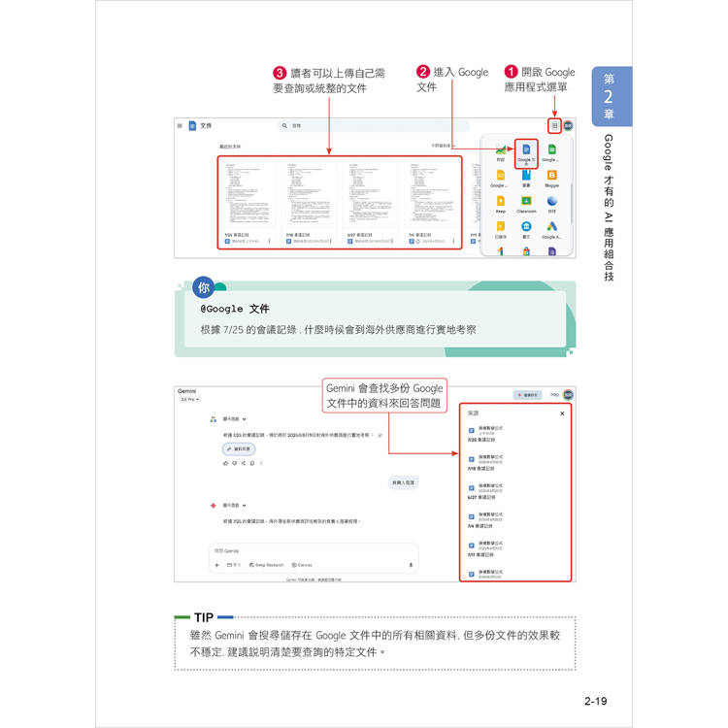Open the 6/27 meeting record thumbnail
728x728 pixels.
[370, 194]
